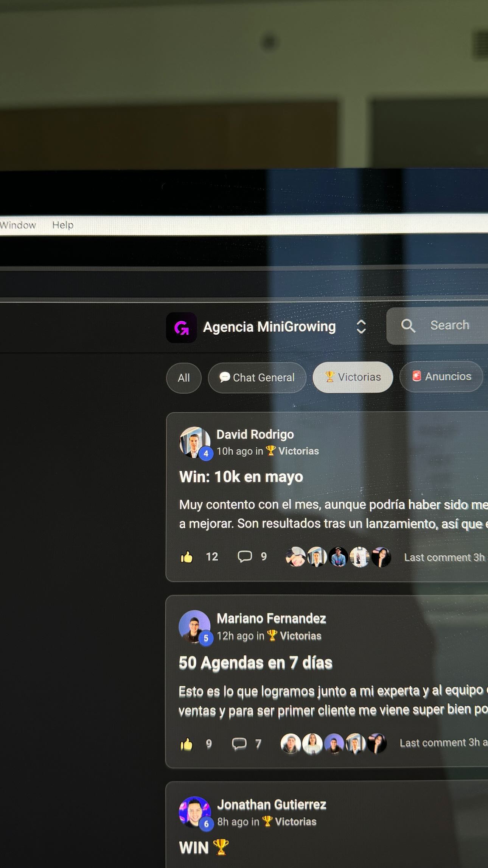The width and height of the screenshot is (488, 868).
Task: Click first commenter avatar on Mariano Fernandez's post
Action: [291, 743]
